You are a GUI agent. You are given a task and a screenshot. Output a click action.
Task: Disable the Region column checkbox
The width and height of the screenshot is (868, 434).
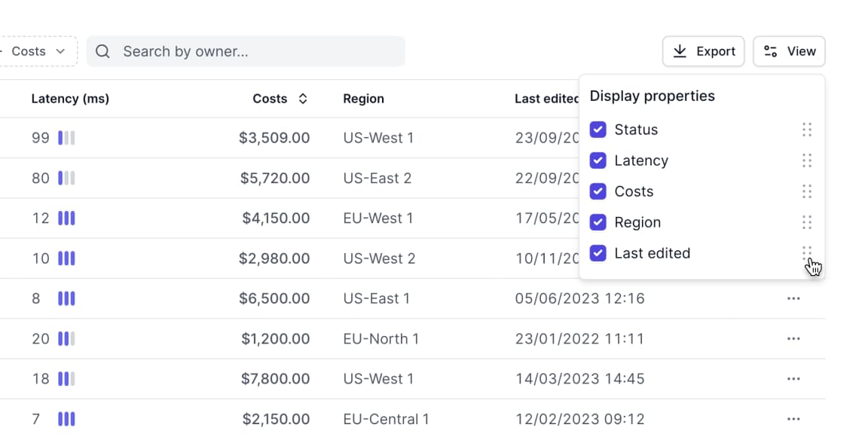point(598,222)
